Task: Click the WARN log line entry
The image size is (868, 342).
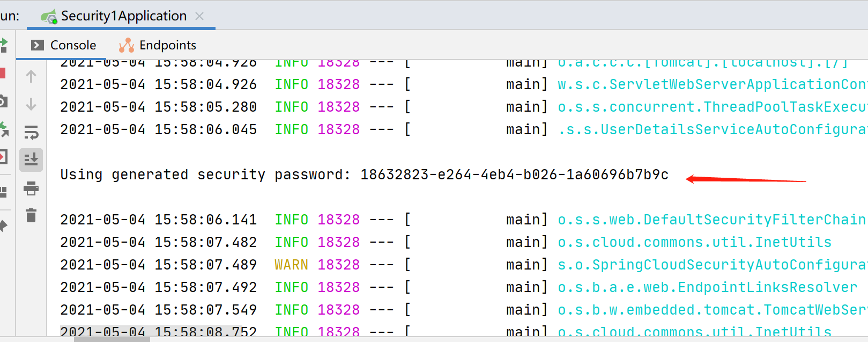Action: pos(291,265)
